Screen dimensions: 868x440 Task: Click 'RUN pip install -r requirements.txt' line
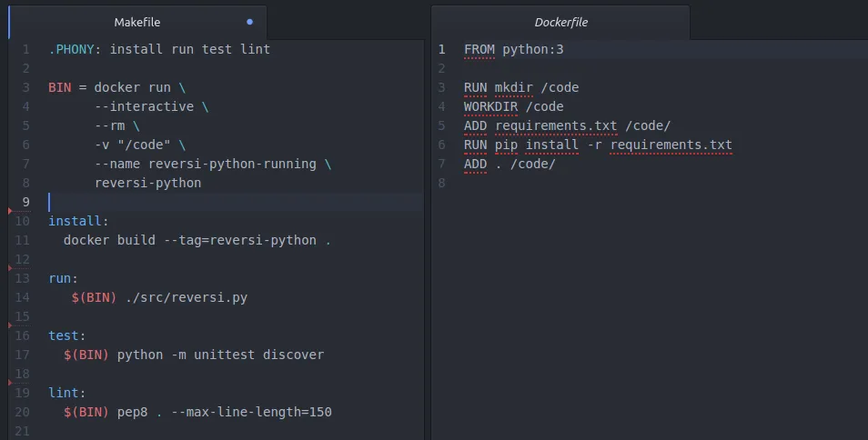tap(598, 145)
